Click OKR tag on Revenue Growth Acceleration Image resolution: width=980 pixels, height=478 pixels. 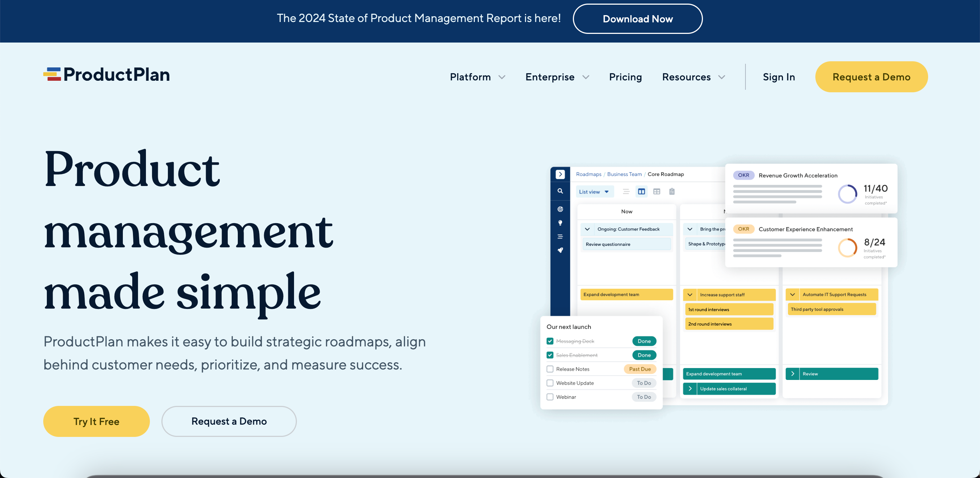[x=743, y=175]
